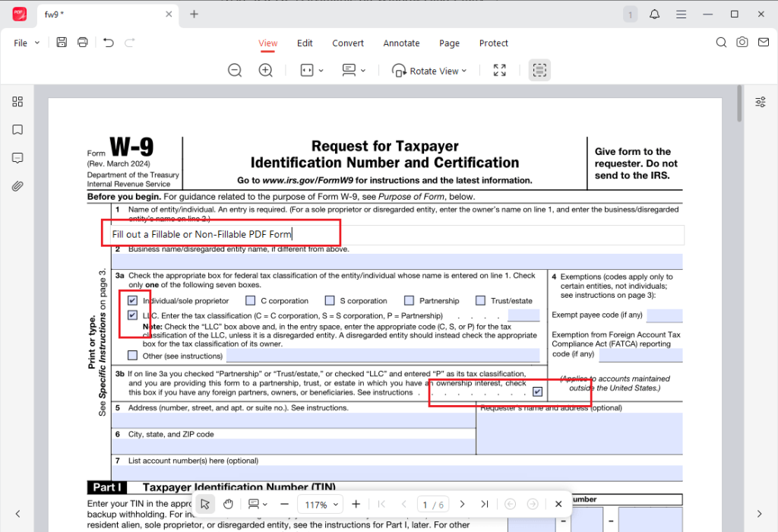Screen dimensions: 778x532
Task: Open the comments panel
Action: 17,158
